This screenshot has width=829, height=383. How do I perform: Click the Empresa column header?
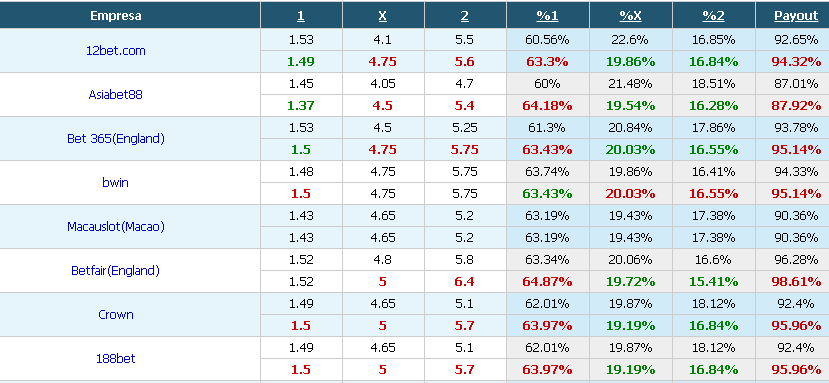(115, 16)
